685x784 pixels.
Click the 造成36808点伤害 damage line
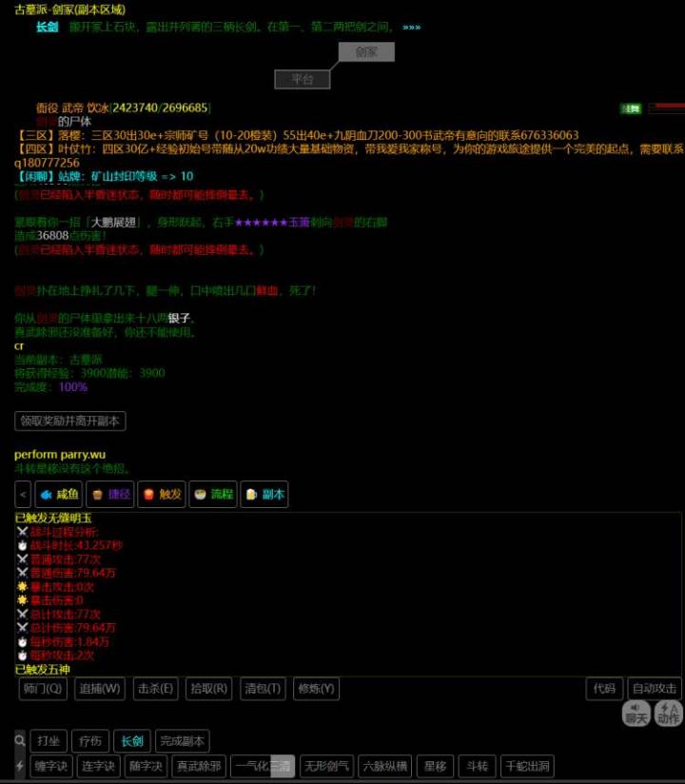pos(60,236)
